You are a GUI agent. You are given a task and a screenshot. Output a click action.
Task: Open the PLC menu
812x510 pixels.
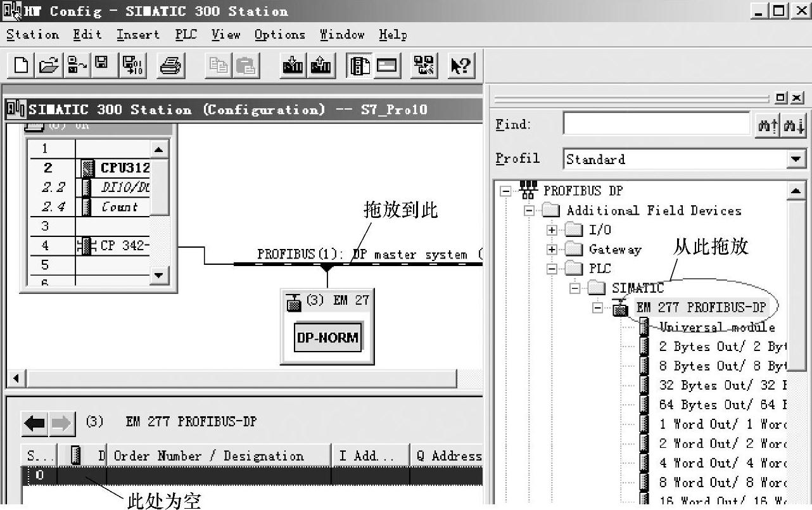coord(186,35)
